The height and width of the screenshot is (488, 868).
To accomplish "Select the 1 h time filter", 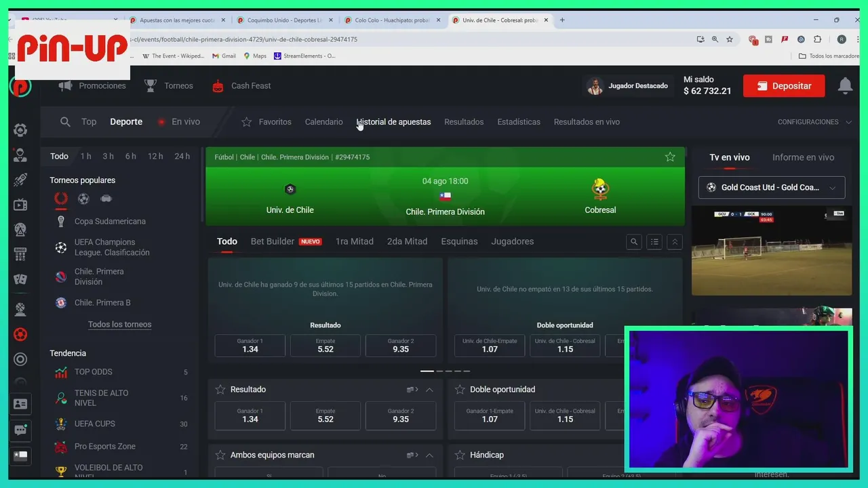I will coord(85,157).
